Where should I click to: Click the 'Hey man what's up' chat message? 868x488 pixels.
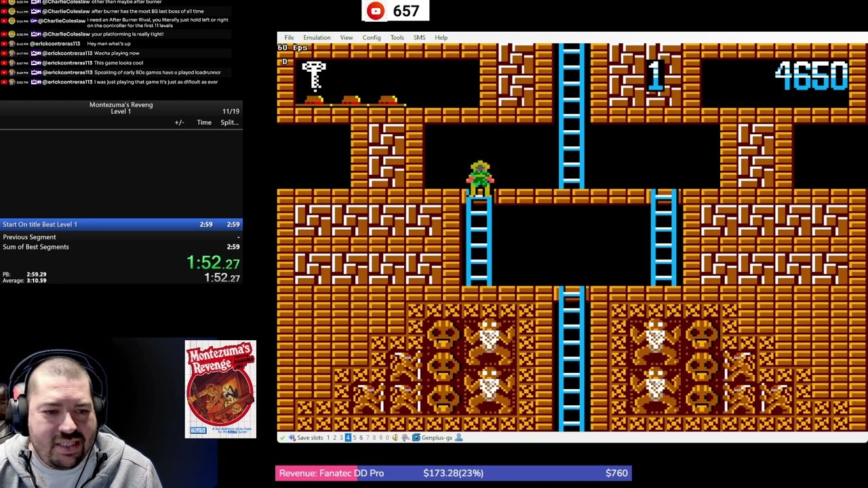(108, 43)
